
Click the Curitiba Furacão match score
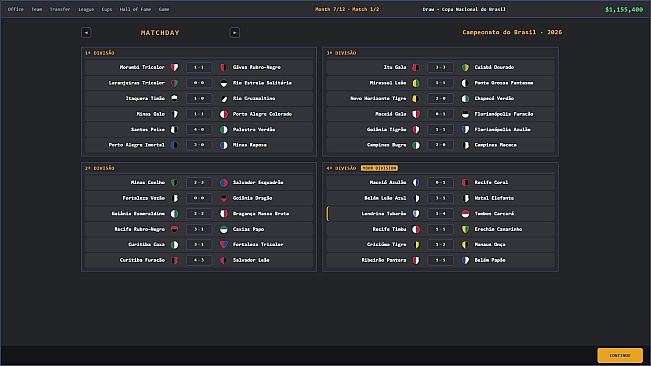(199, 260)
